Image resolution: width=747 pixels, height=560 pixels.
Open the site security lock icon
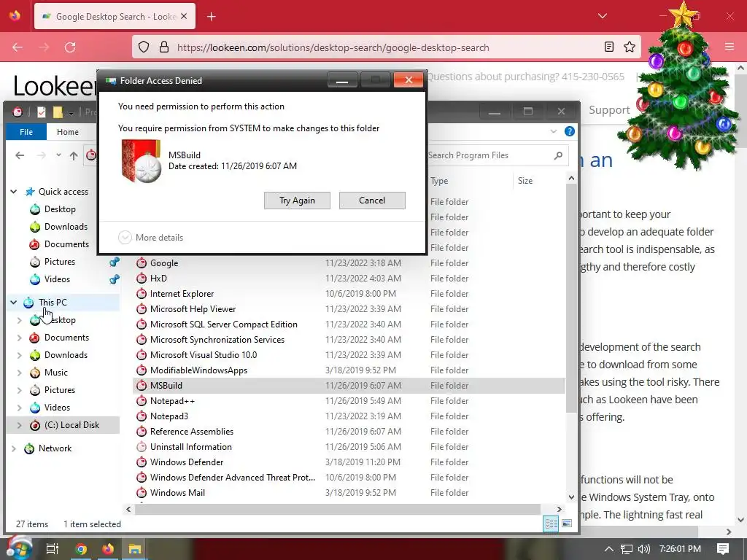tap(164, 47)
